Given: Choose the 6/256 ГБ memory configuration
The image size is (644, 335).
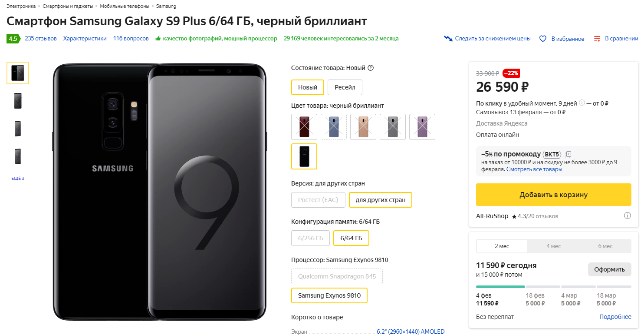Looking at the screenshot, I should point(310,238).
